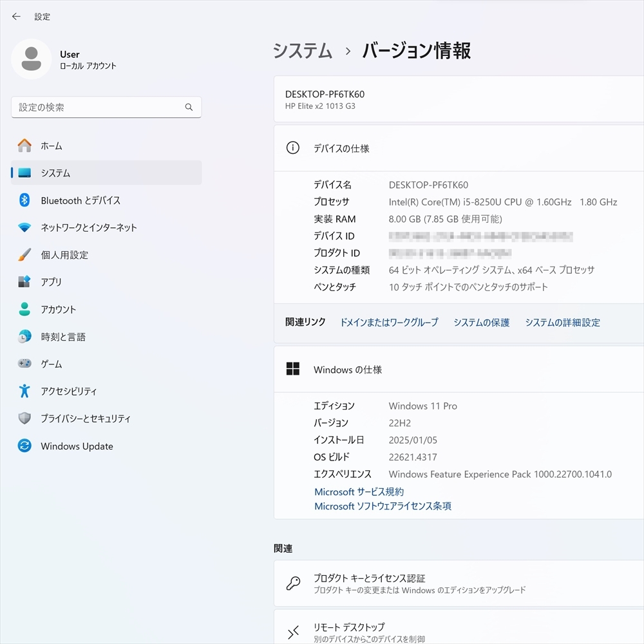Image resolution: width=644 pixels, height=644 pixels.
Task: Open the ホーム settings page
Action: (106, 146)
